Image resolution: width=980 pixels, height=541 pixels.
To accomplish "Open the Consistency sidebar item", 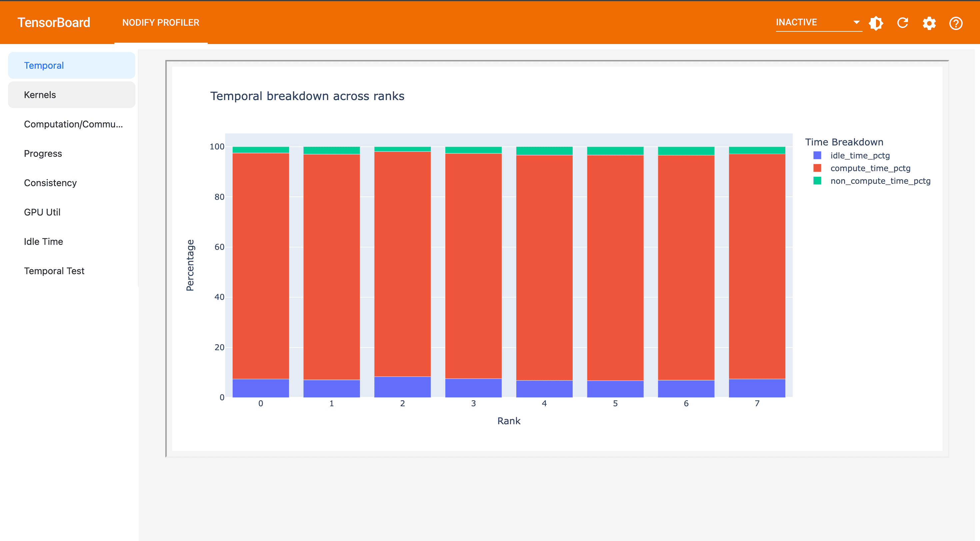I will pyautogui.click(x=72, y=183).
